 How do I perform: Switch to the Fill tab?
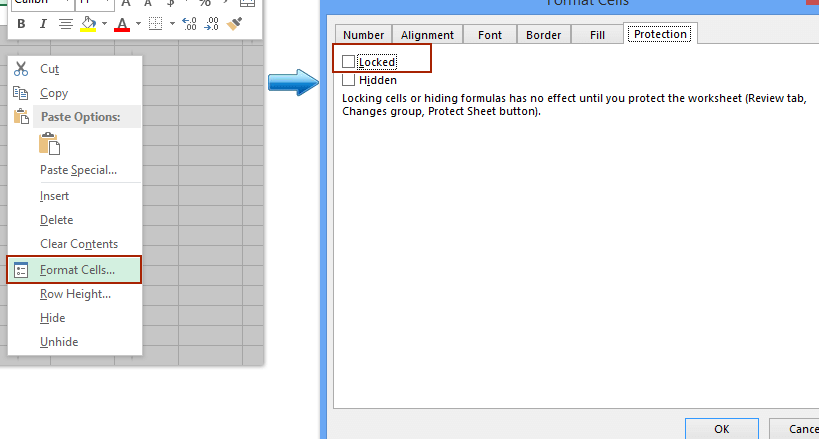click(x=597, y=35)
